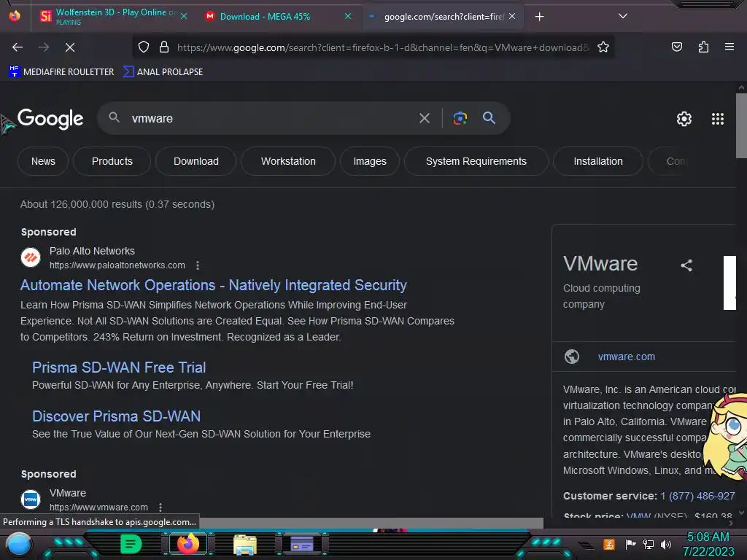Close the MEGA download tab
Viewport: 747px width, 560px height.
(348, 17)
